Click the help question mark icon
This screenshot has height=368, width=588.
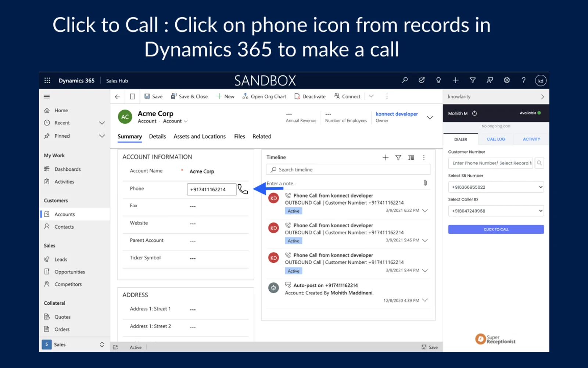(x=524, y=80)
